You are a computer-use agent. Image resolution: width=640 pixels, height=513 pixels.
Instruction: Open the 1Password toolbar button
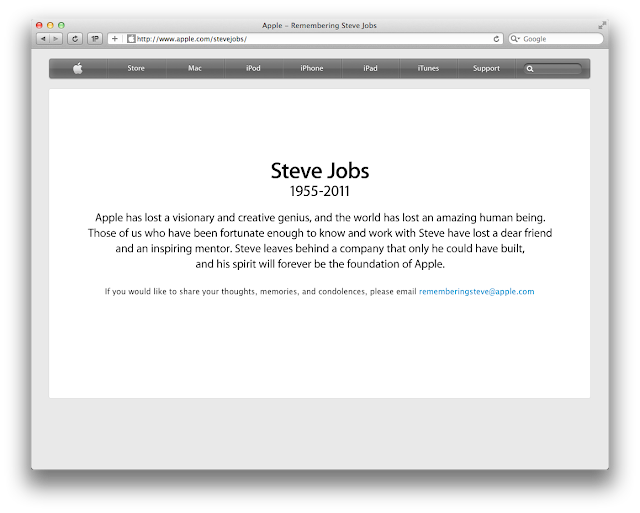[95, 39]
